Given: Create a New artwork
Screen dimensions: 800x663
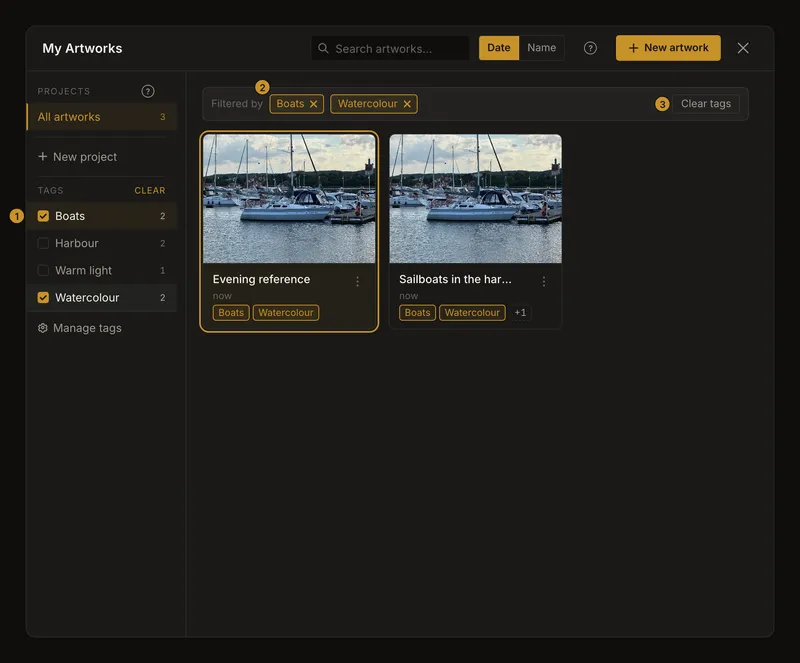Looking at the screenshot, I should tap(668, 48).
